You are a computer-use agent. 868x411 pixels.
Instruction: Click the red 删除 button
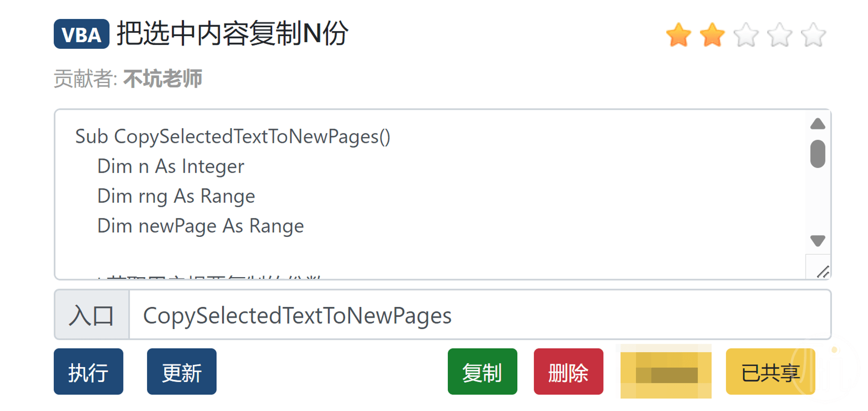pyautogui.click(x=568, y=372)
